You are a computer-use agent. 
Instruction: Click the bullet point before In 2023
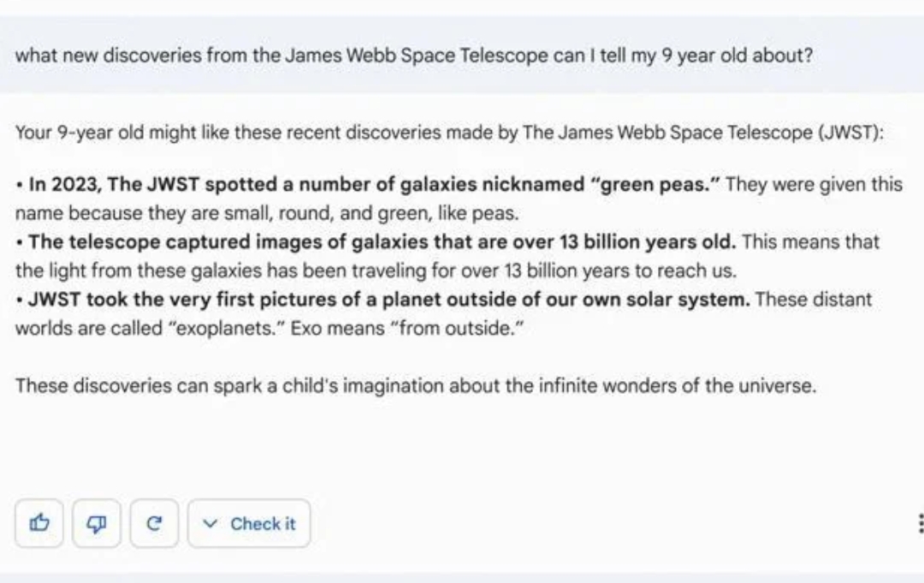coord(20,185)
